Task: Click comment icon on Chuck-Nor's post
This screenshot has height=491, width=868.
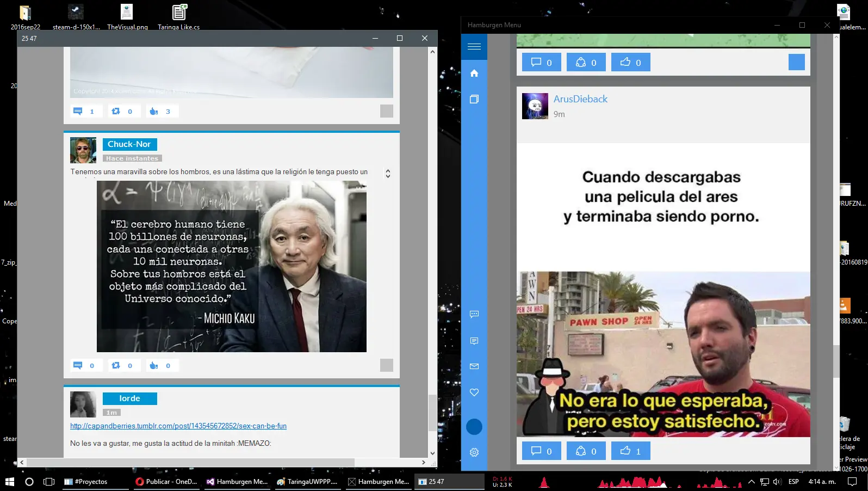Action: coord(86,365)
